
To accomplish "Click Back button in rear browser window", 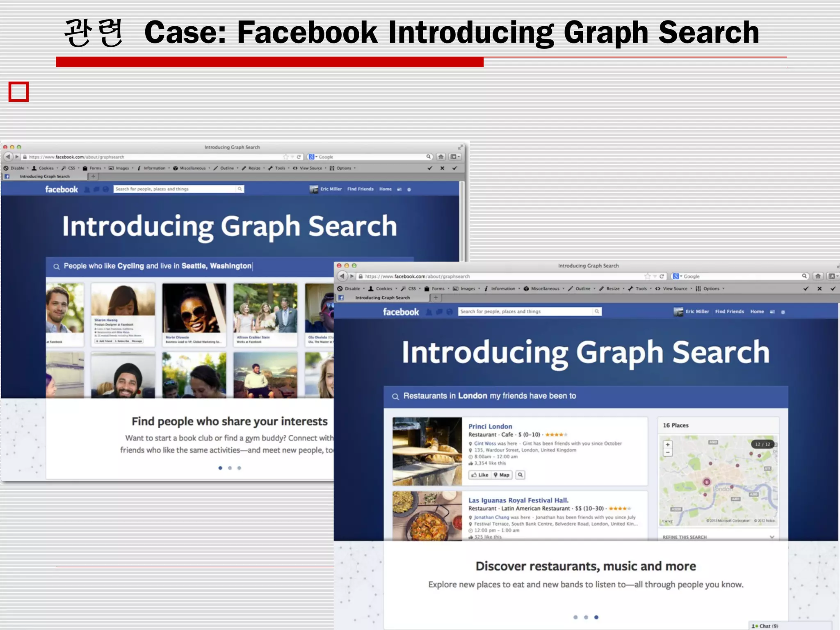I will (x=8, y=157).
